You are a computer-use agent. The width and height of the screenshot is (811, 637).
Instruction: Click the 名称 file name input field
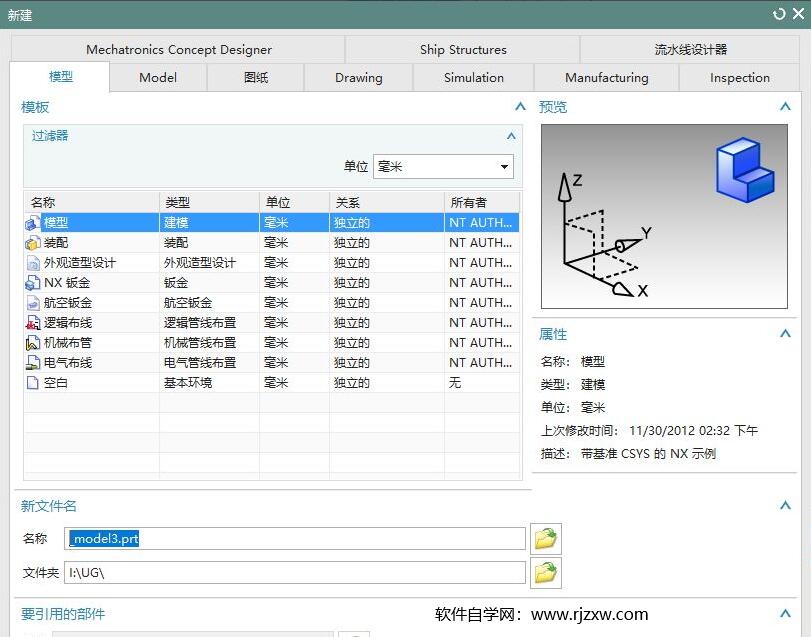[x=295, y=539]
